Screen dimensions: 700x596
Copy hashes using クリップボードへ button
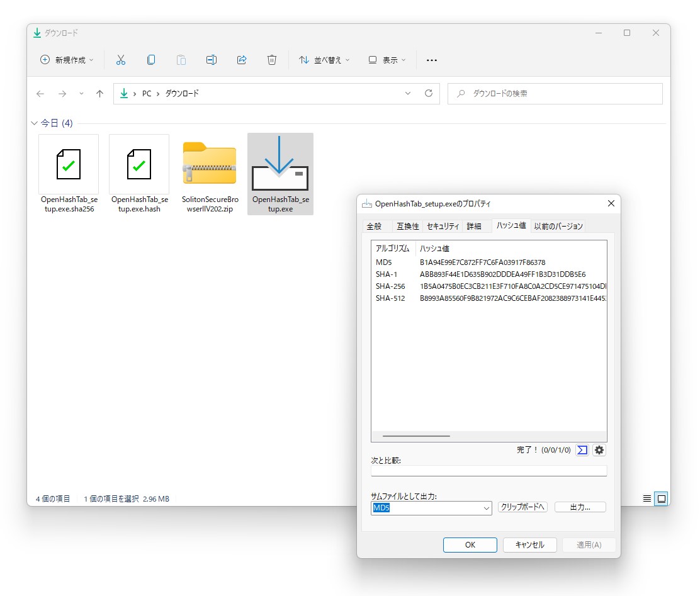[522, 507]
